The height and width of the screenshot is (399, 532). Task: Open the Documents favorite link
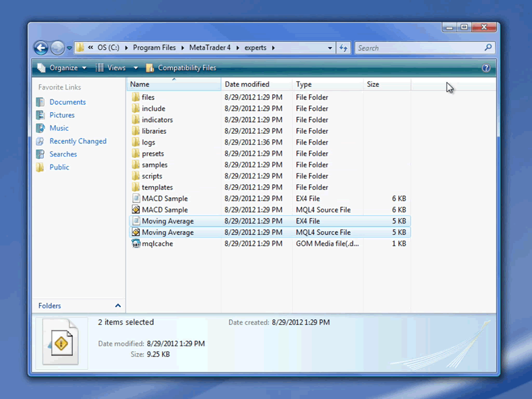click(x=67, y=102)
